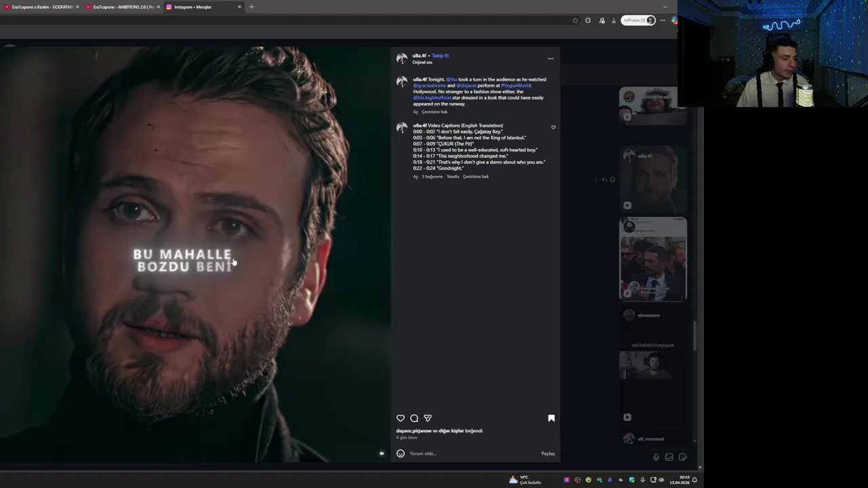Viewport: 868px width, 488px height.
Task: Like the Instagram post with heart icon
Action: click(400, 418)
